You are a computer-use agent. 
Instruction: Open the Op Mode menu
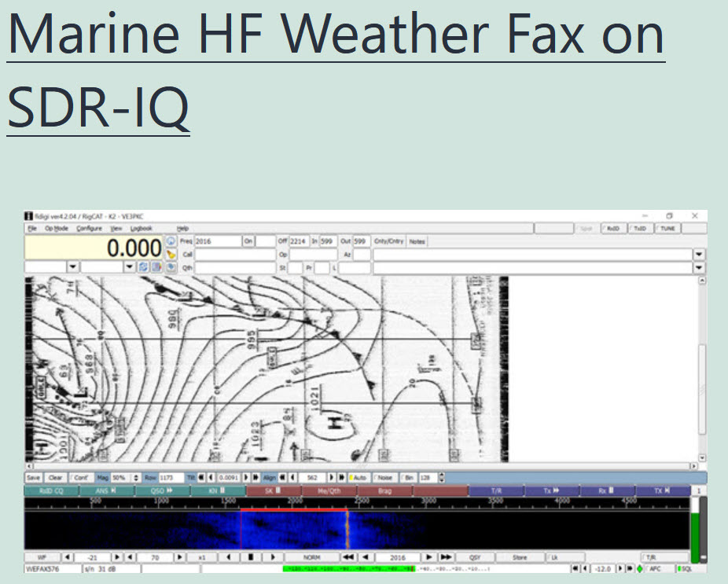coord(56,229)
